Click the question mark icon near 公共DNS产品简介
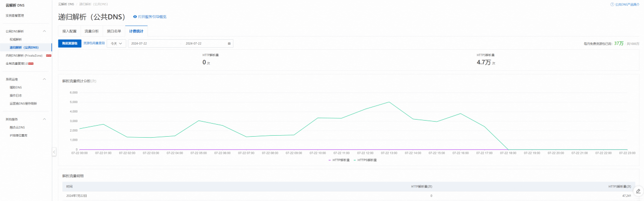The height and width of the screenshot is (201, 644). [612, 4]
